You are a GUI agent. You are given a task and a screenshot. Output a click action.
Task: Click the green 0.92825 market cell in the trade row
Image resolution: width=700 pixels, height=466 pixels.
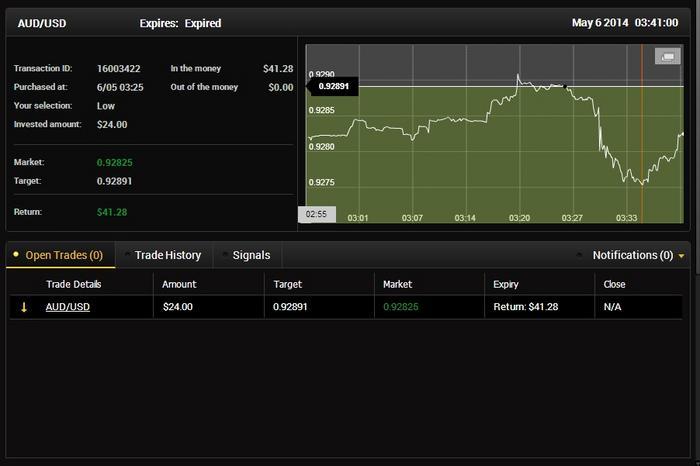click(401, 307)
